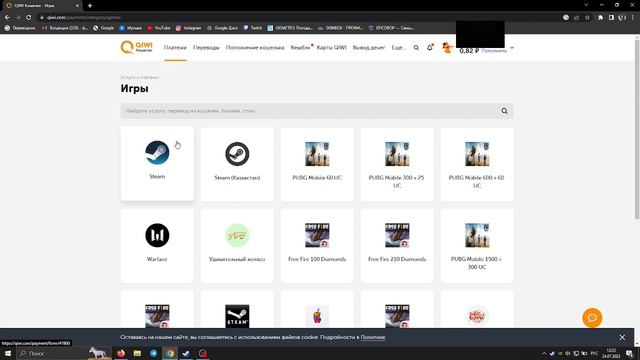Reload the current page
The width and height of the screenshot is (640, 360).
(29, 18)
